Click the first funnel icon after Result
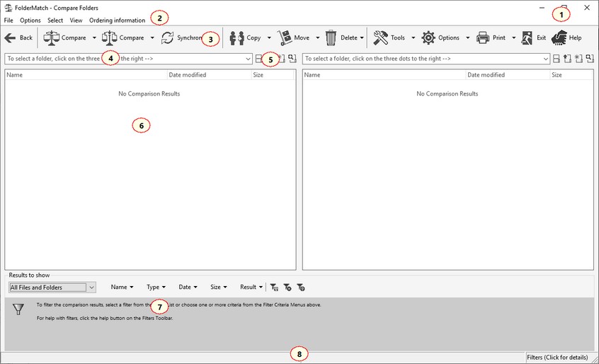This screenshot has width=599, height=364. (x=274, y=288)
